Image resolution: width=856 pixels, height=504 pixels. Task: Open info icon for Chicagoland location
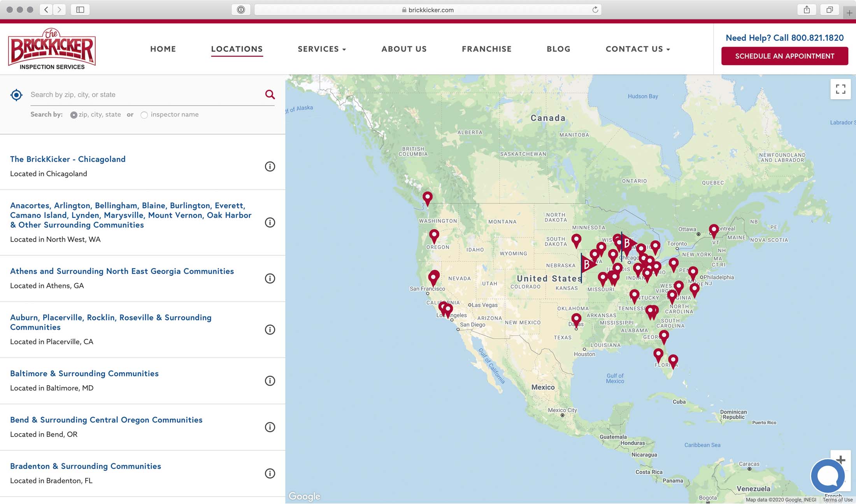[270, 166]
